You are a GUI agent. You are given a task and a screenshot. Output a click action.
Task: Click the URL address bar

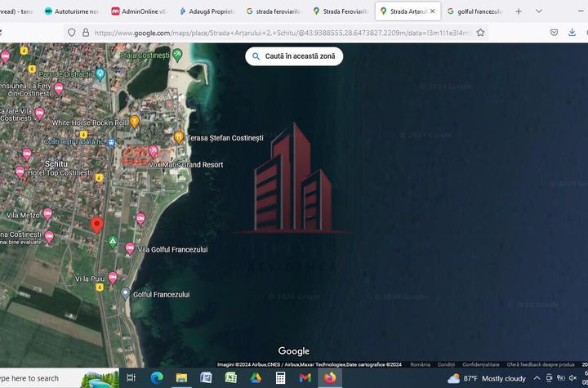coord(278,33)
